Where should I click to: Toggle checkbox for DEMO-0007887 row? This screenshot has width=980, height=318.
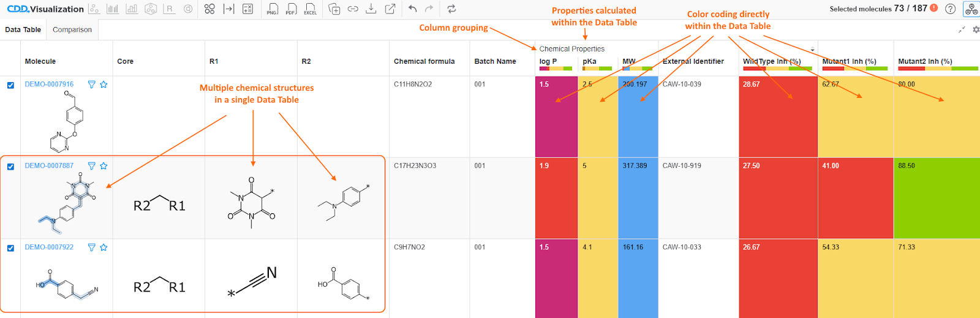(x=10, y=167)
